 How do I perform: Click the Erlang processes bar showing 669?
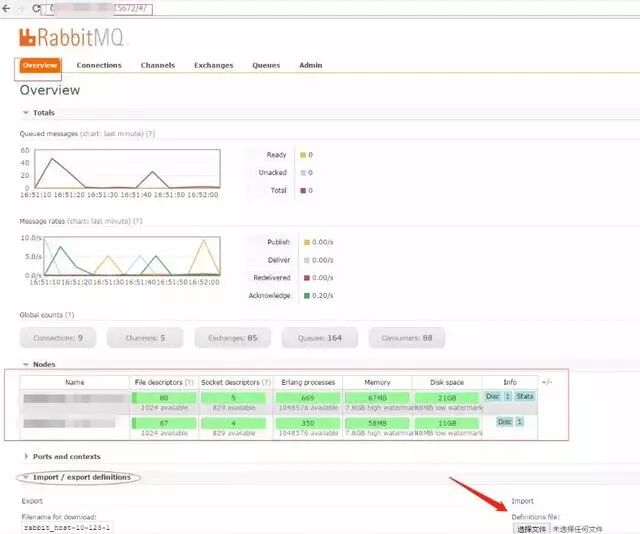click(x=308, y=398)
